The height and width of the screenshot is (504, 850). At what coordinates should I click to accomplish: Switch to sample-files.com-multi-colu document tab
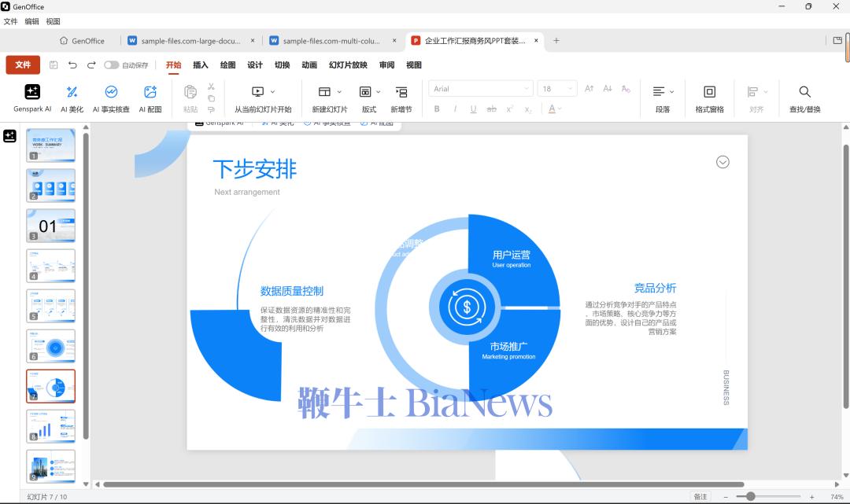point(331,41)
